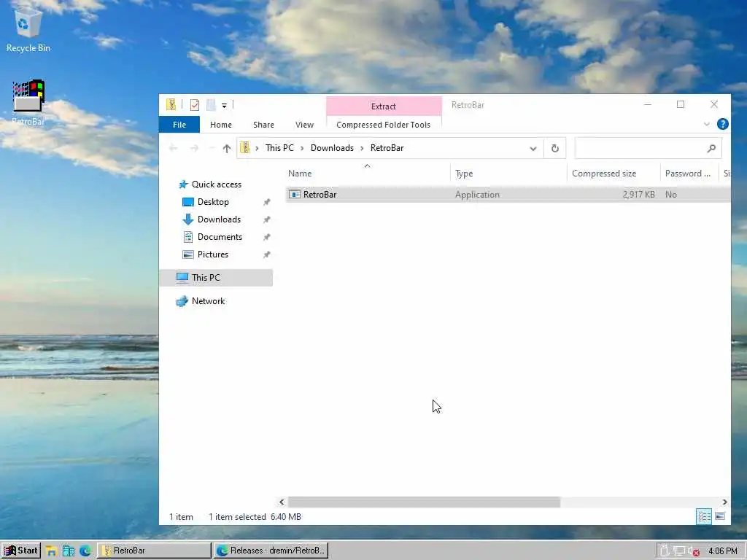Select Quick access in navigation pane
Screen dimensions: 747x560
(x=216, y=184)
